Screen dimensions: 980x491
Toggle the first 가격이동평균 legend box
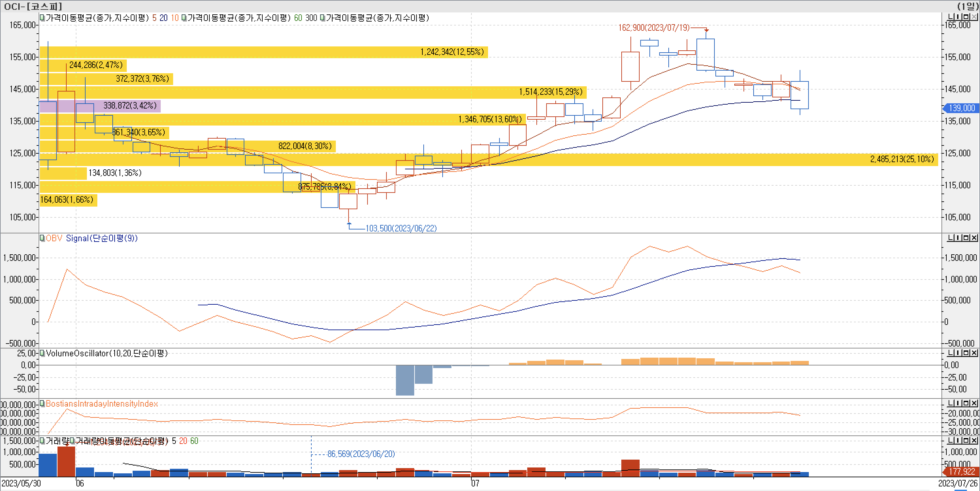42,18
